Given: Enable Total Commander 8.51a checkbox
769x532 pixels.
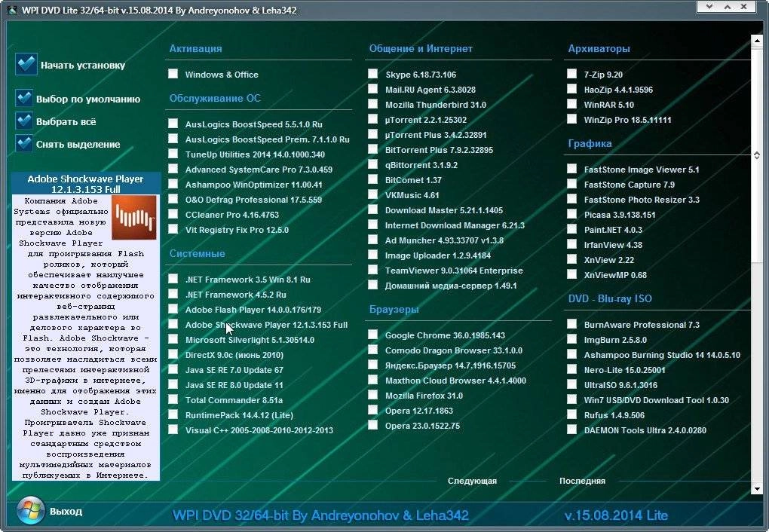Looking at the screenshot, I should 173,399.
